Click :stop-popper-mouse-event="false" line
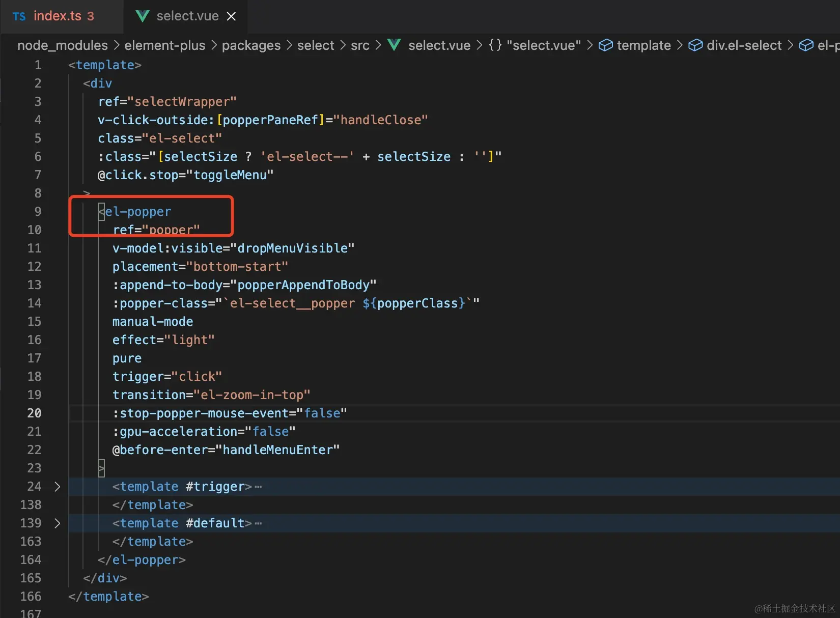The height and width of the screenshot is (618, 840). pyautogui.click(x=230, y=413)
